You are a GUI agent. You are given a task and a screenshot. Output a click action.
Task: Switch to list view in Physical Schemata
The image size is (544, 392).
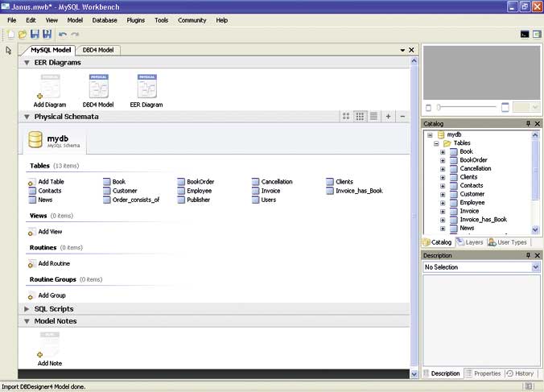373,116
